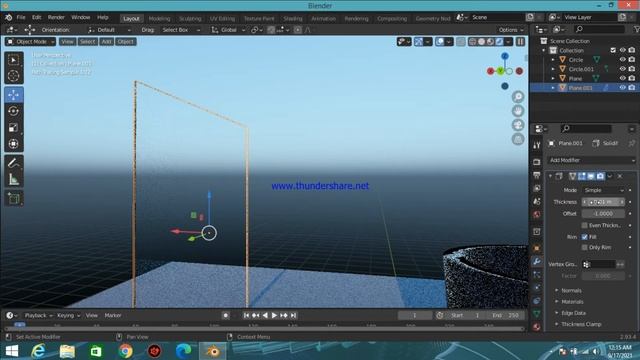Open the Modifier properties wrench tab
This screenshot has height=360, width=640.
[x=537, y=261]
